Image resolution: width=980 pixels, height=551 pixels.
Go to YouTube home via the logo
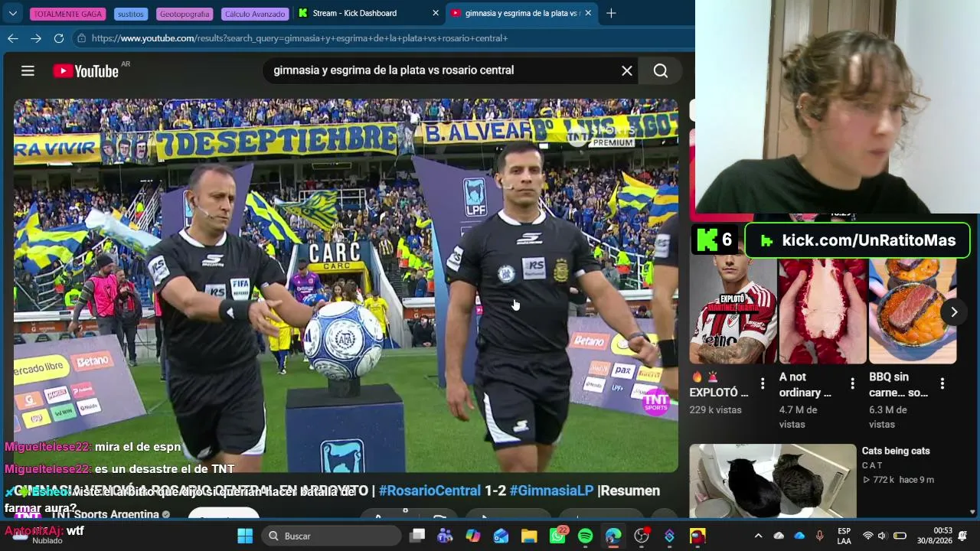(x=86, y=71)
